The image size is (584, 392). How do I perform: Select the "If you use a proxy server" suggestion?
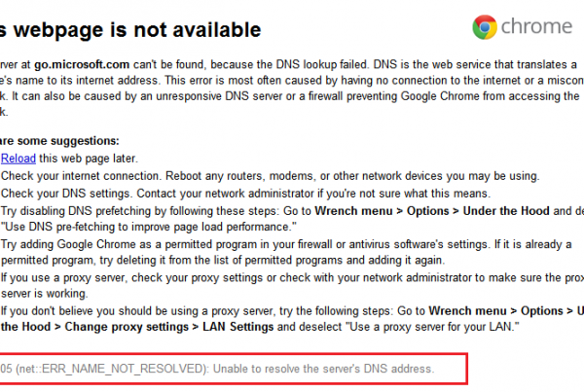pyautogui.click(x=292, y=286)
